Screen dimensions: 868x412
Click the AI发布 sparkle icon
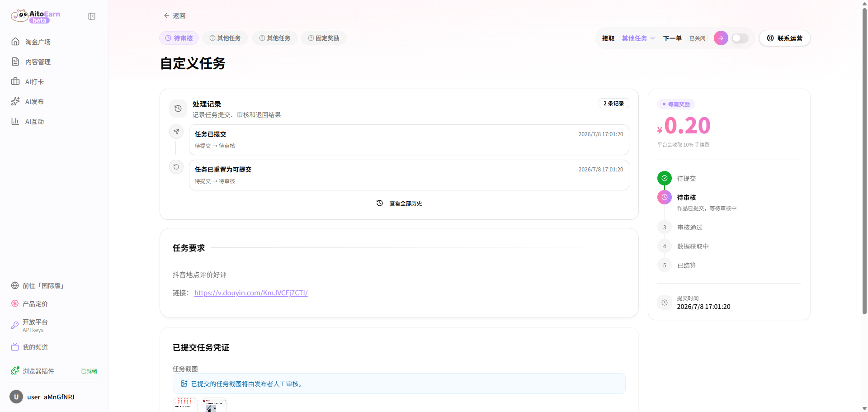15,101
